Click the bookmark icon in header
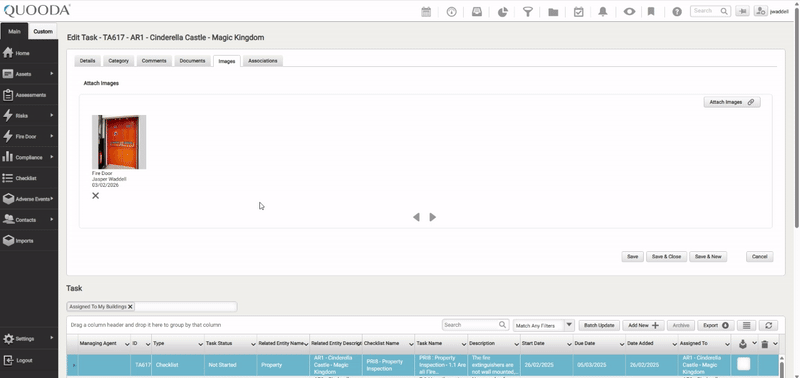Viewport: 800px width, 378px height. [x=651, y=12]
